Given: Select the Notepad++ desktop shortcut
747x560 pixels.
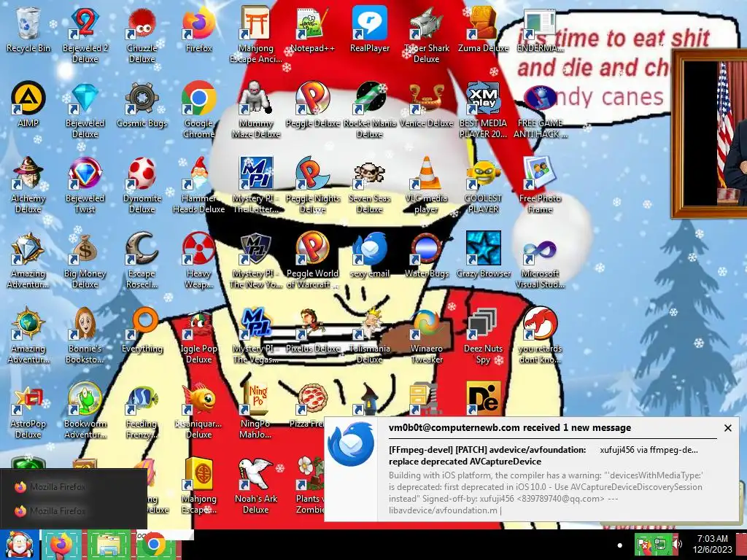Looking at the screenshot, I should (x=312, y=29).
